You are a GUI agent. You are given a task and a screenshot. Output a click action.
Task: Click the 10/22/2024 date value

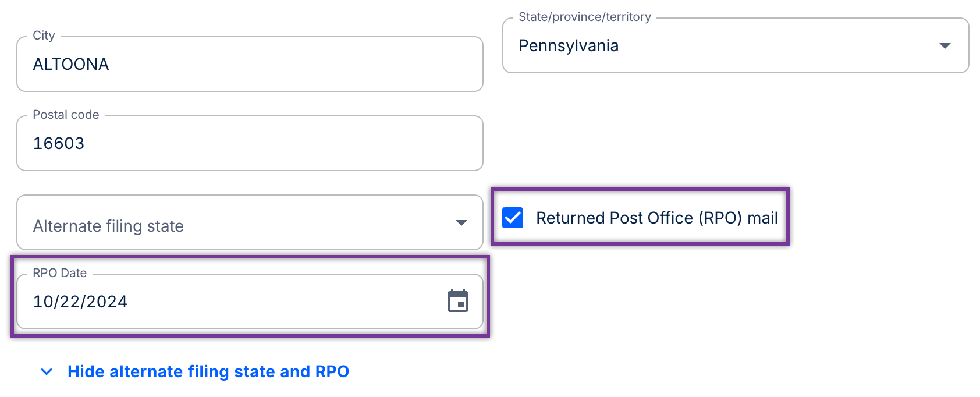click(x=80, y=302)
